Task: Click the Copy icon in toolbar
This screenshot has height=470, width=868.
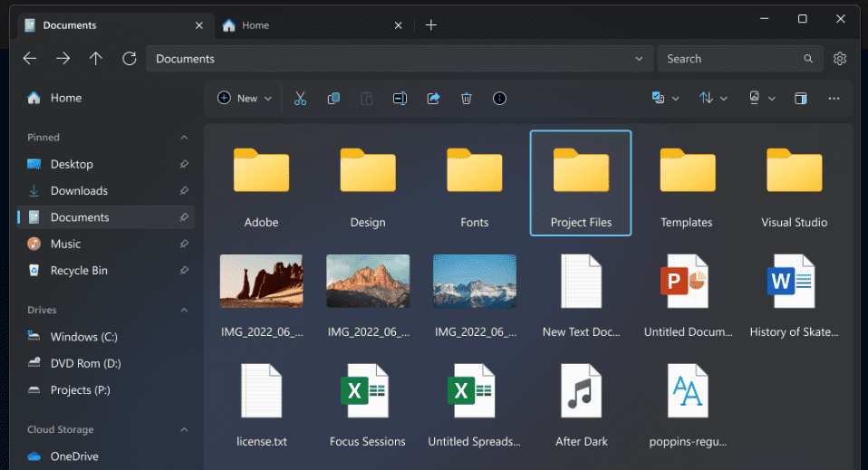Action: tap(333, 98)
